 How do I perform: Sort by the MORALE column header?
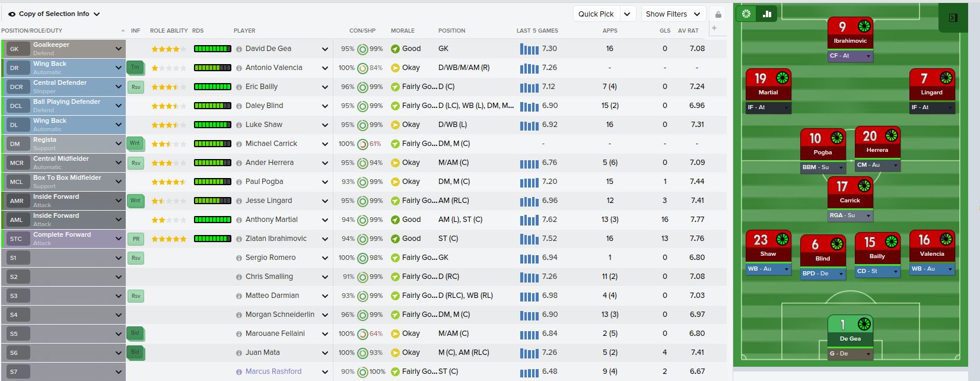click(402, 30)
